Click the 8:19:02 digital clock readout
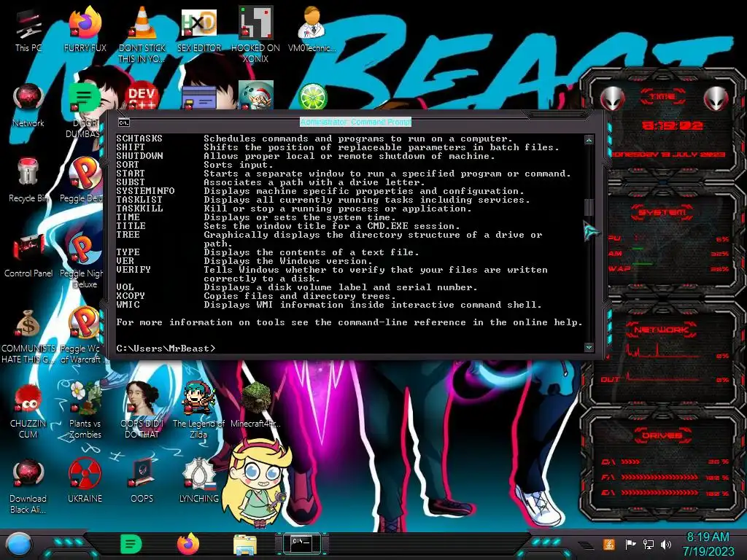Viewport: 747px width, 560px height. point(672,125)
